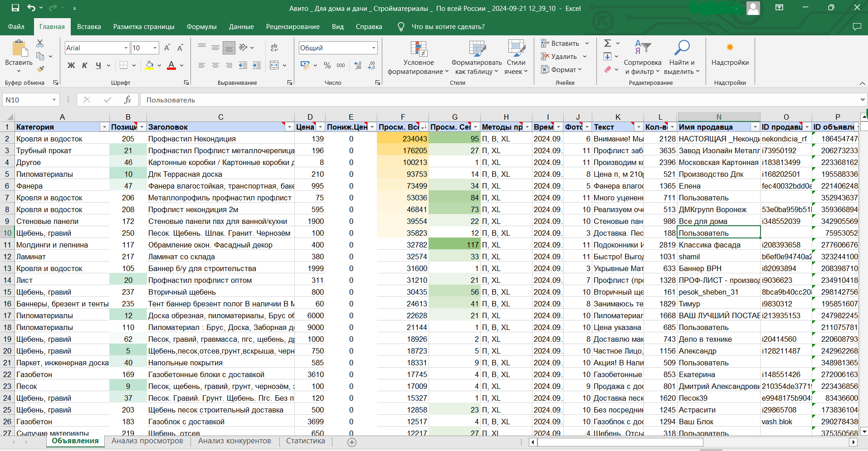The height and width of the screenshot is (451, 868).
Task: Click the font color red A swatch
Action: pos(171,65)
